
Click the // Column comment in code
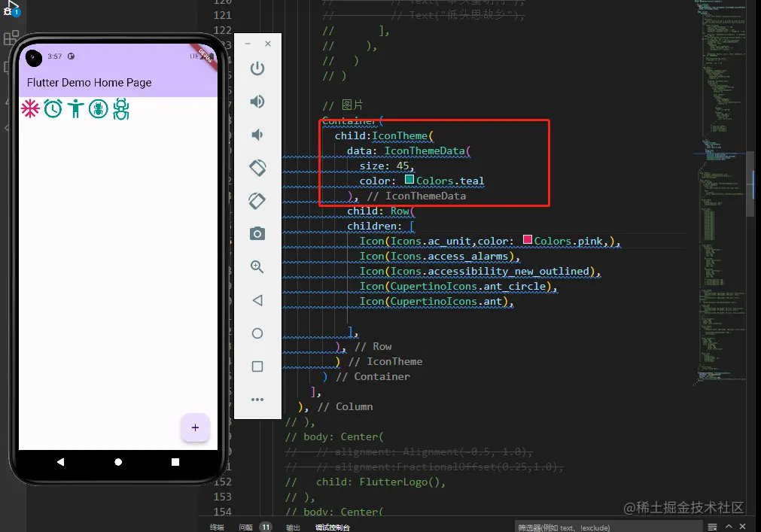click(x=345, y=406)
